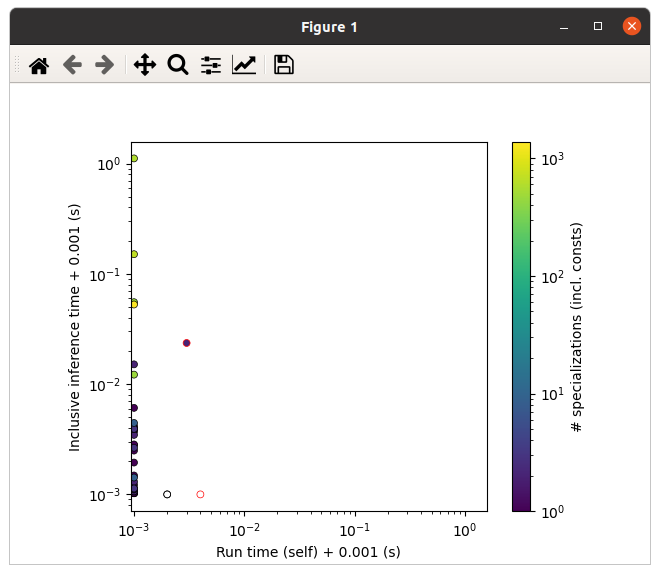
Task: Close the Figure 1 window
Action: click(632, 26)
